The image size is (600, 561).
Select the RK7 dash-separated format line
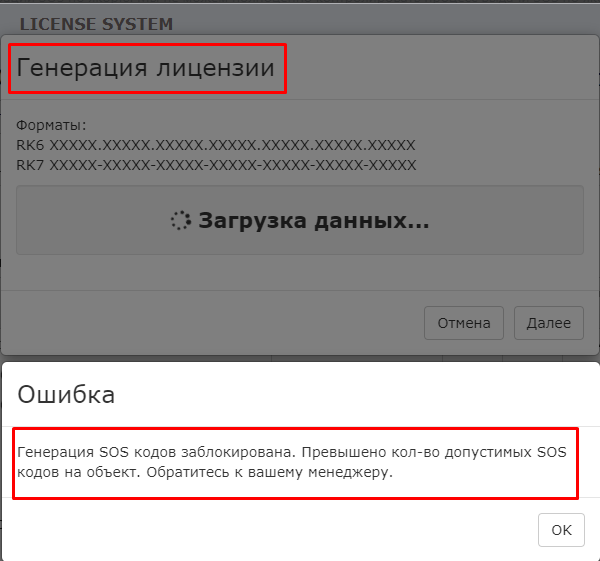(x=216, y=164)
